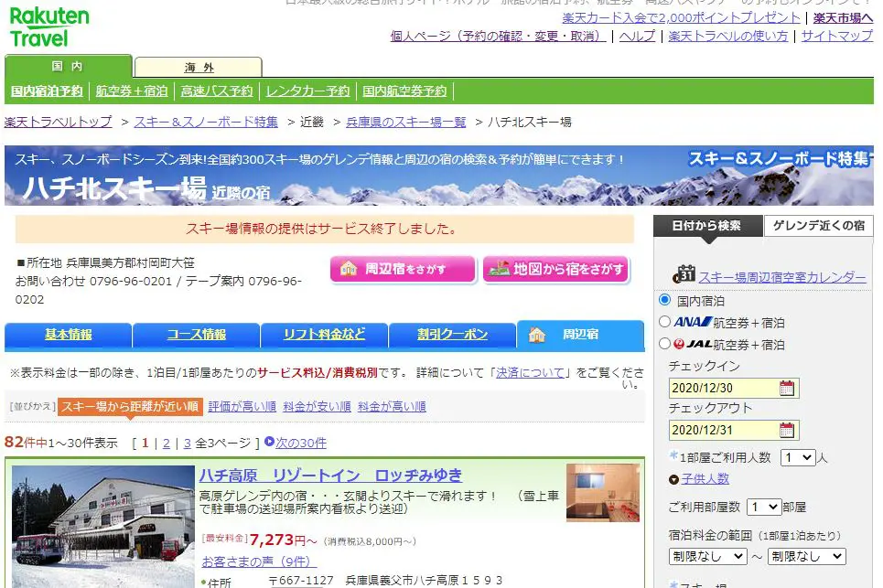This screenshot has height=588, width=883.
Task: Open maximum 宿泊料金 制限なし dropdown
Action: coord(806,557)
